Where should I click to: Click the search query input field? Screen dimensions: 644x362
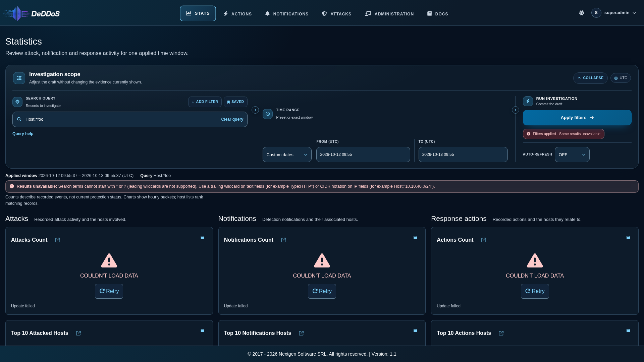point(130,119)
